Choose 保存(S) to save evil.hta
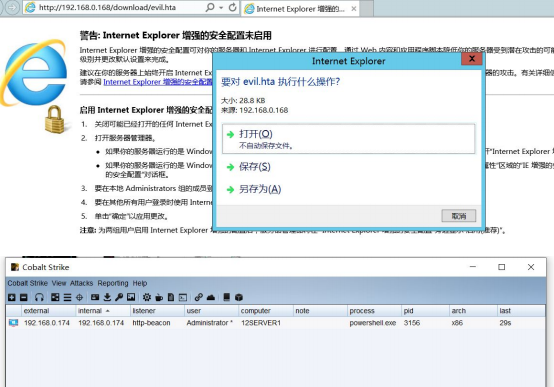Image resolution: width=554 pixels, height=387 pixels. (x=254, y=166)
